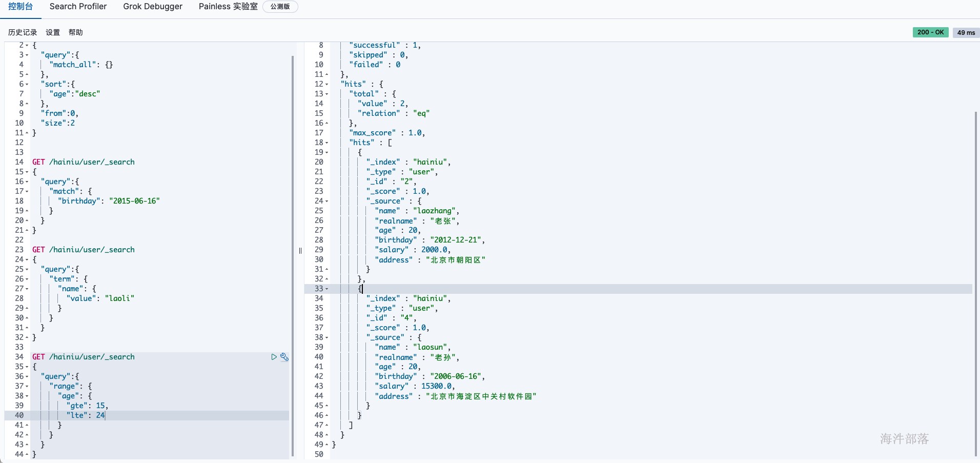Click the "from":0 line in editor
Image resolution: width=980 pixels, height=463 pixels.
[x=59, y=113]
